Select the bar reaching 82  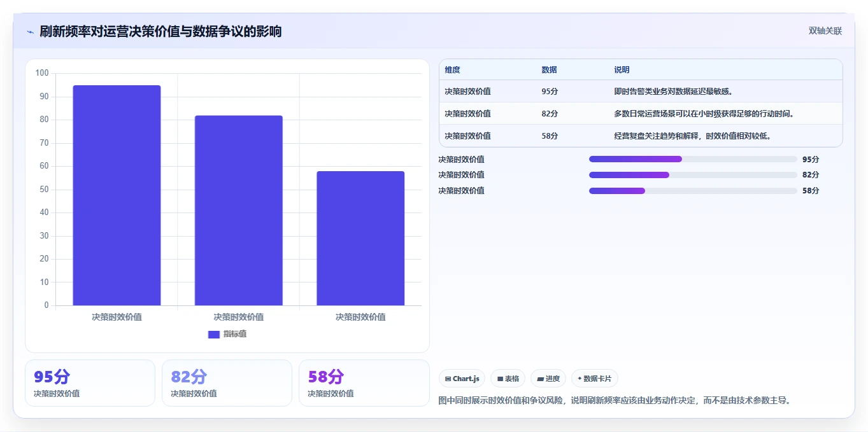coord(239,211)
